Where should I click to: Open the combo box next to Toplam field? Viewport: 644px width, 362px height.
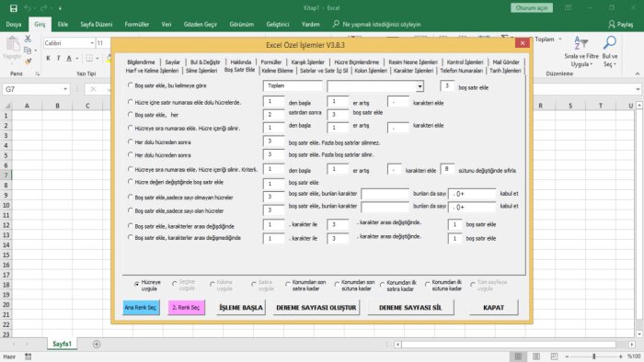point(420,86)
